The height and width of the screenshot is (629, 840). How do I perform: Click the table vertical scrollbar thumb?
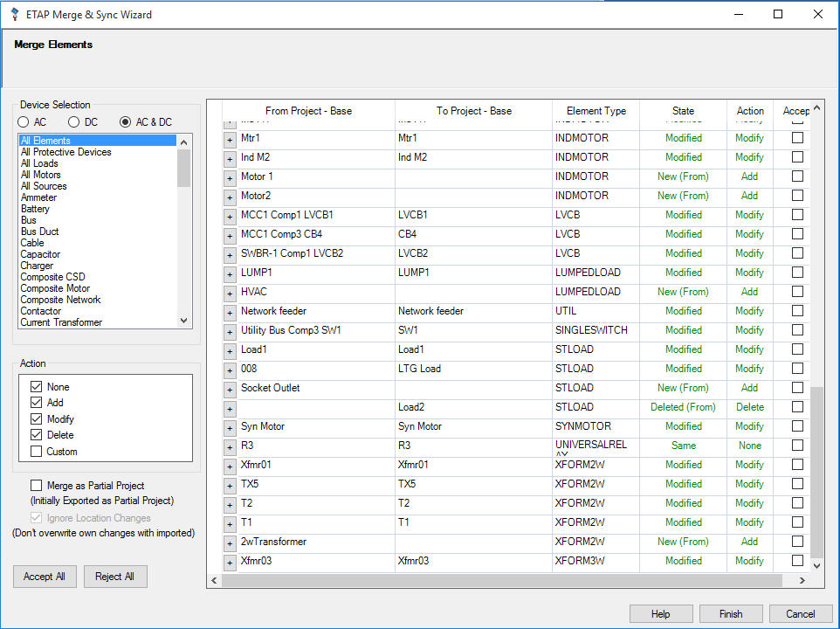click(816, 472)
